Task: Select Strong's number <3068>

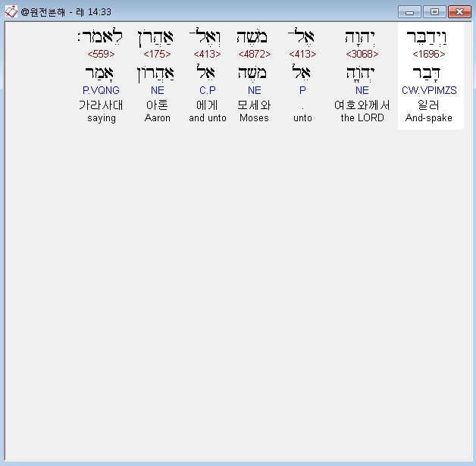Action: coord(362,54)
